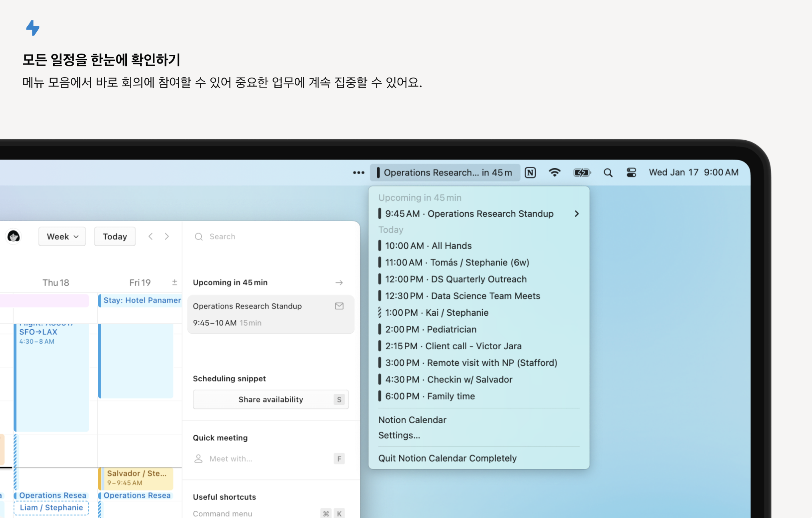This screenshot has height=518, width=812.
Task: Go to next week with right chevron
Action: 167,237
